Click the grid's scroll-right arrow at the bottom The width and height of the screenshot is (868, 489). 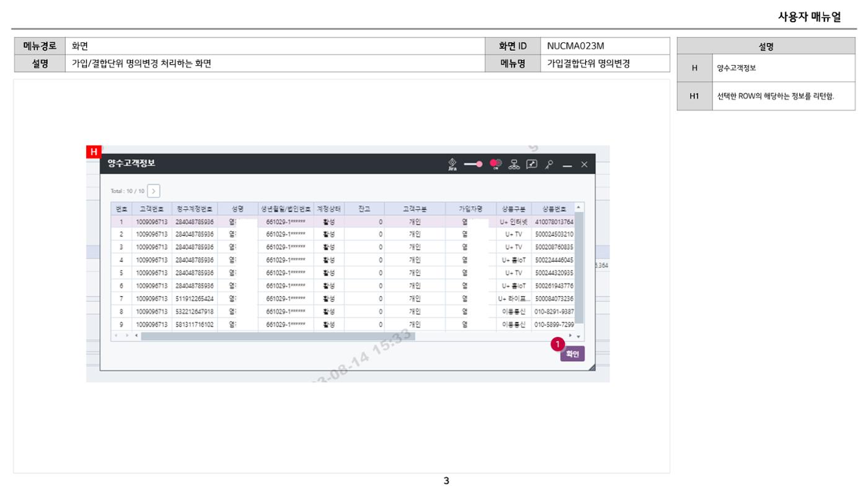pos(570,336)
